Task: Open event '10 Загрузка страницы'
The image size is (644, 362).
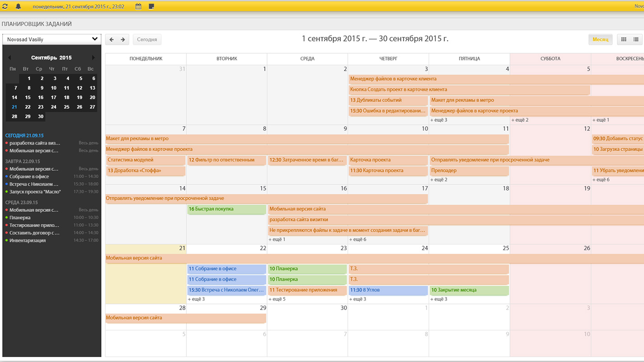Action: 618,149
